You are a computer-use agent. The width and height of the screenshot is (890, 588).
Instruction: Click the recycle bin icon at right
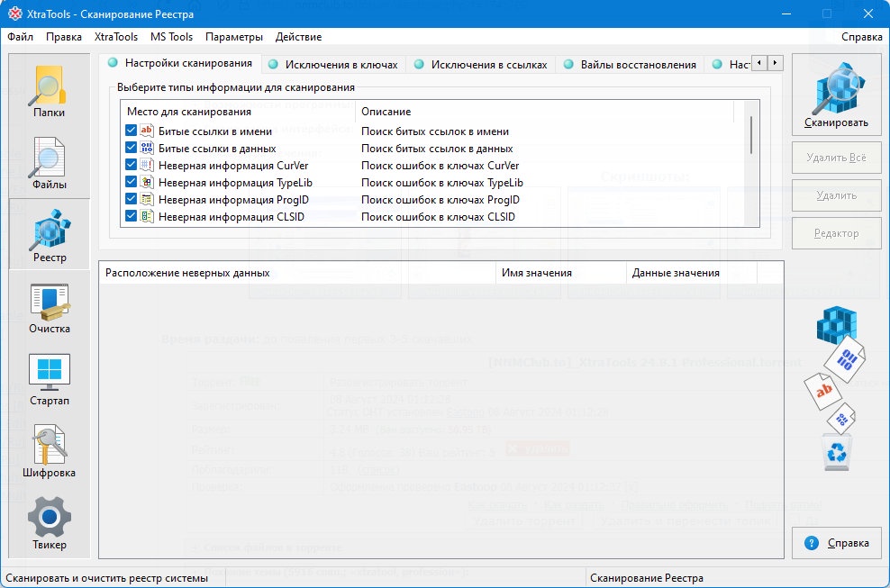coord(837,452)
